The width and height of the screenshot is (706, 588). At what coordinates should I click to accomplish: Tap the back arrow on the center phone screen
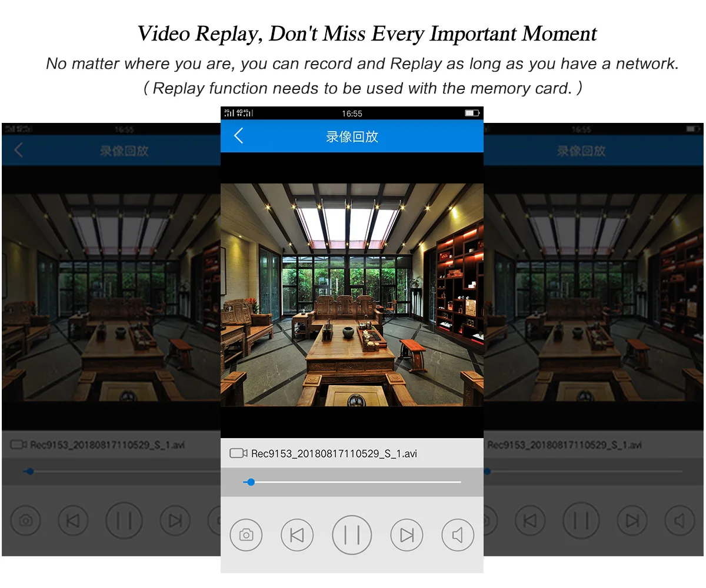[238, 136]
